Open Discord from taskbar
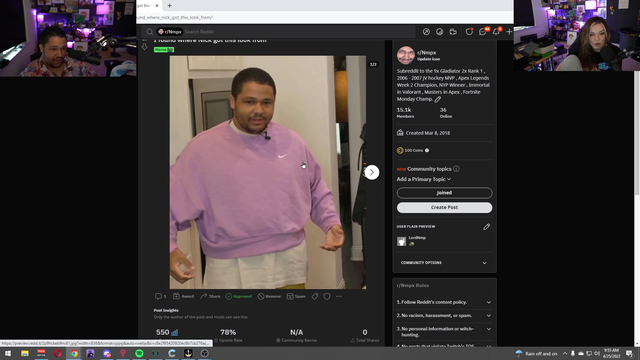The image size is (640, 360). [107, 353]
